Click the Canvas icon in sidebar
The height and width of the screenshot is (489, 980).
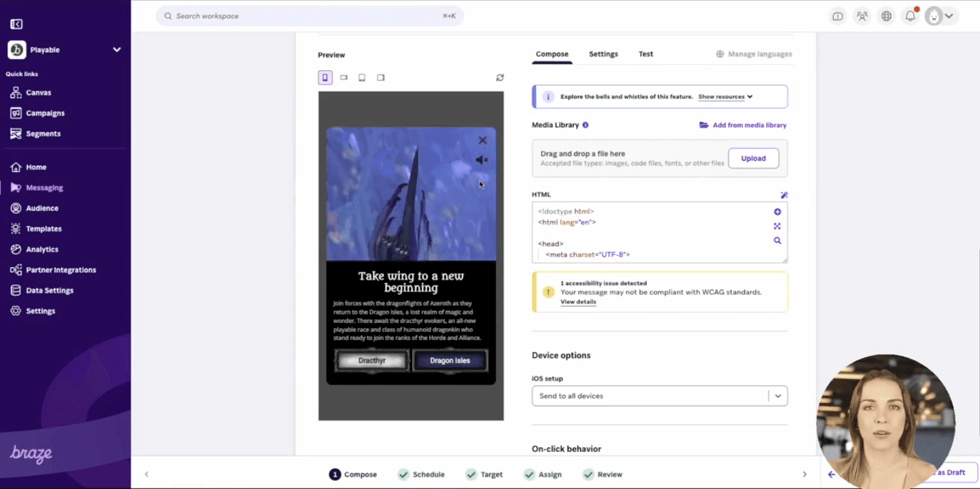pos(16,92)
